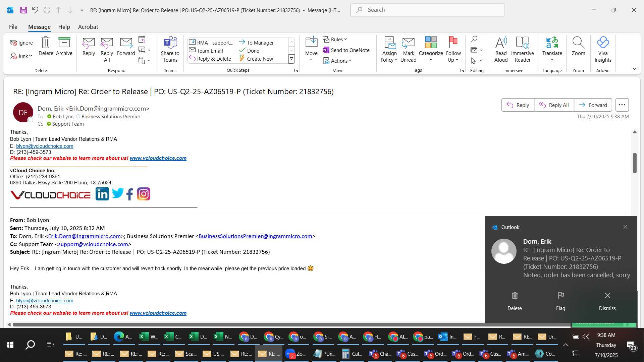Image resolution: width=644 pixels, height=362 pixels.
Task: Open the BusinessSolutionsPremier@ingrammicro.com link
Action: [255, 236]
